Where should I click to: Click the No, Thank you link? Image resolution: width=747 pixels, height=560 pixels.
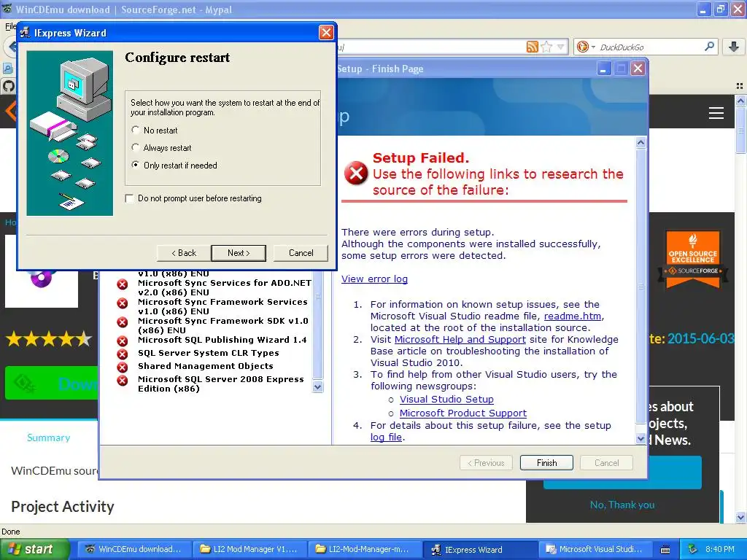(x=622, y=505)
